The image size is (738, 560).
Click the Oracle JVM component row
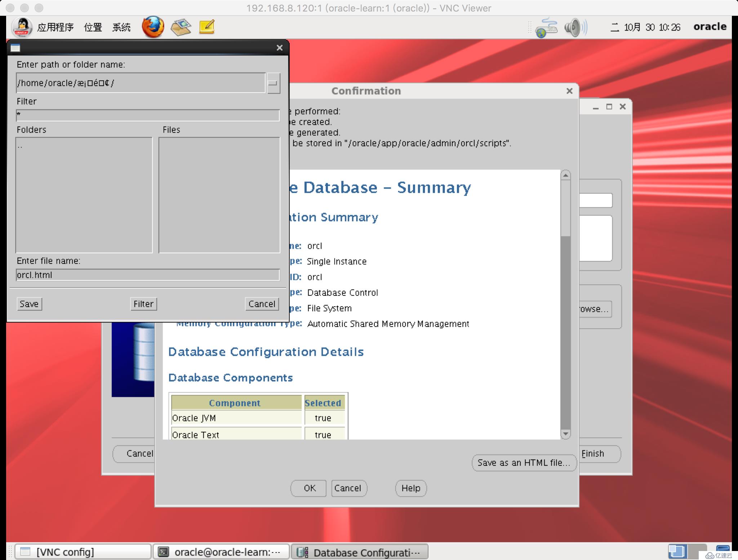(x=258, y=418)
